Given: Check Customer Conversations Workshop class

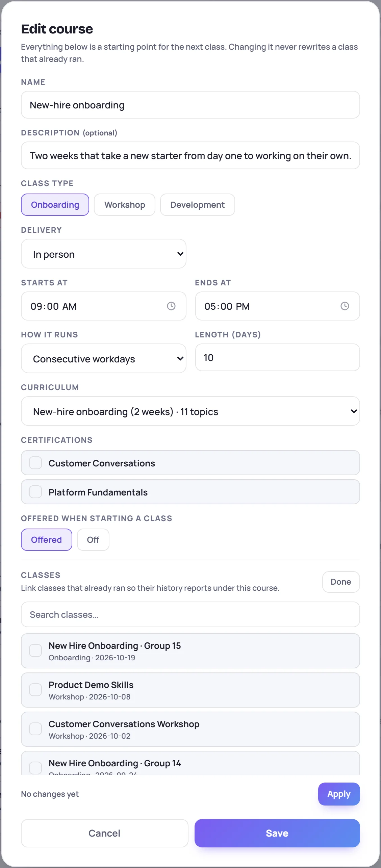Looking at the screenshot, I should [35, 729].
